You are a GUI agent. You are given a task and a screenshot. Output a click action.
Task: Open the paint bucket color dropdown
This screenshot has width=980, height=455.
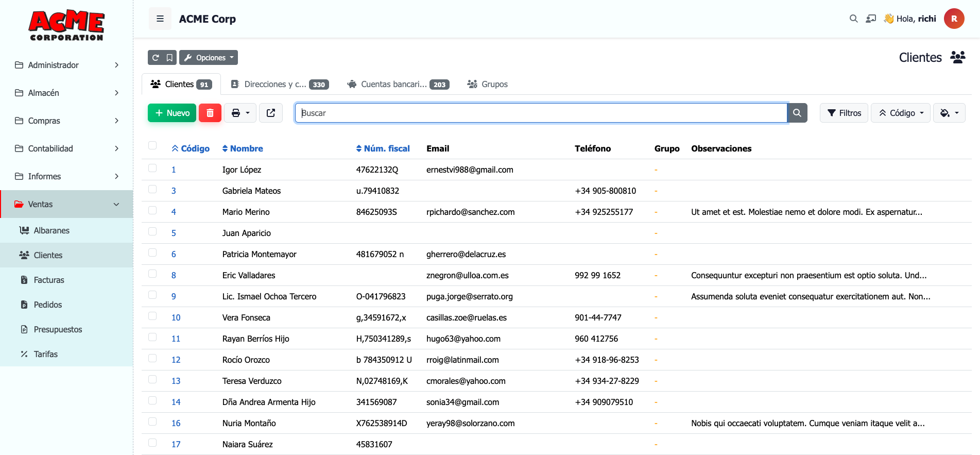tap(949, 113)
